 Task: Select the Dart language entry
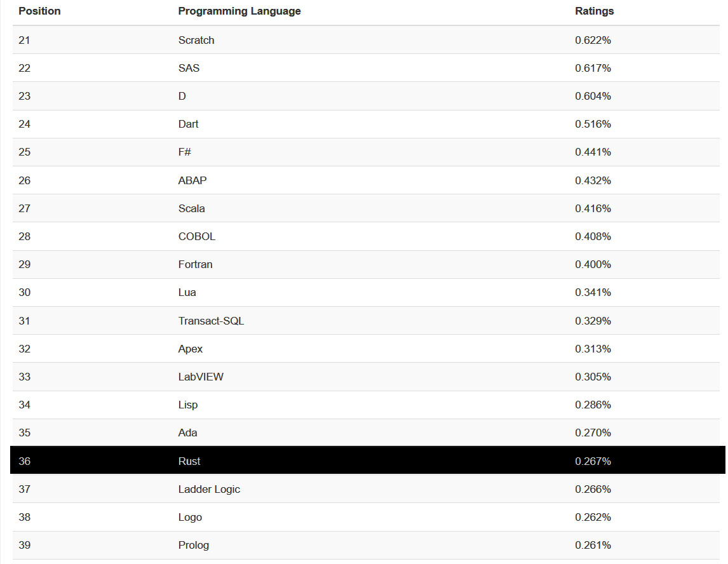coord(188,124)
